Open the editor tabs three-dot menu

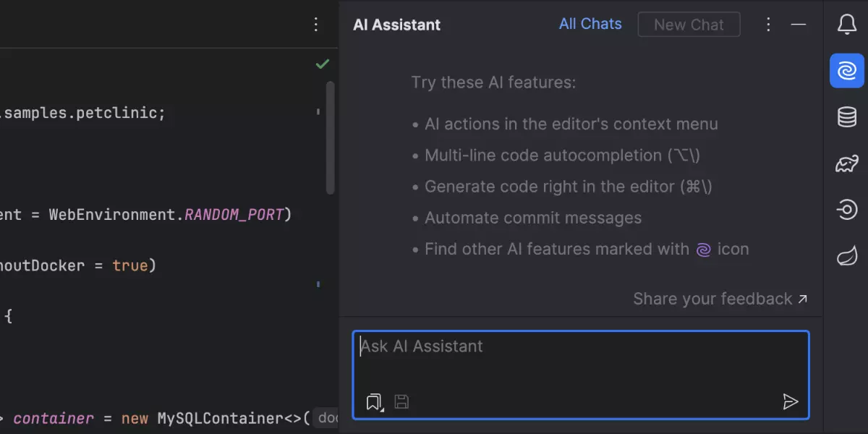click(315, 25)
